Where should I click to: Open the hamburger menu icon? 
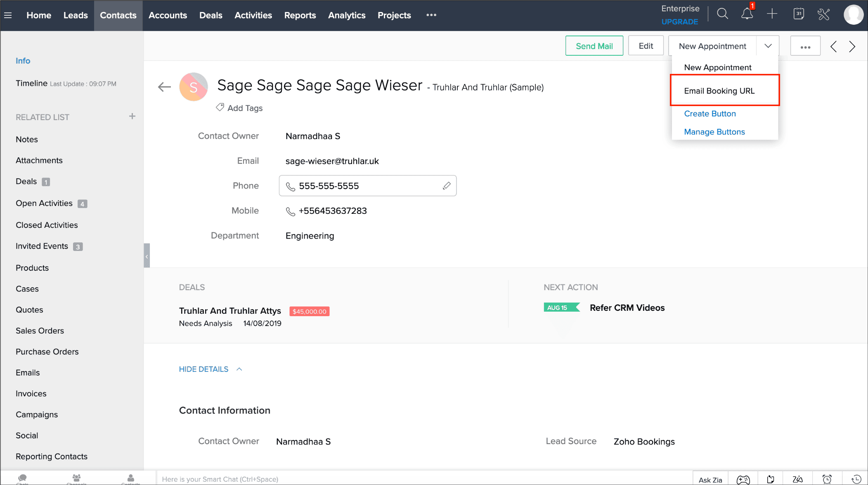coord(8,15)
